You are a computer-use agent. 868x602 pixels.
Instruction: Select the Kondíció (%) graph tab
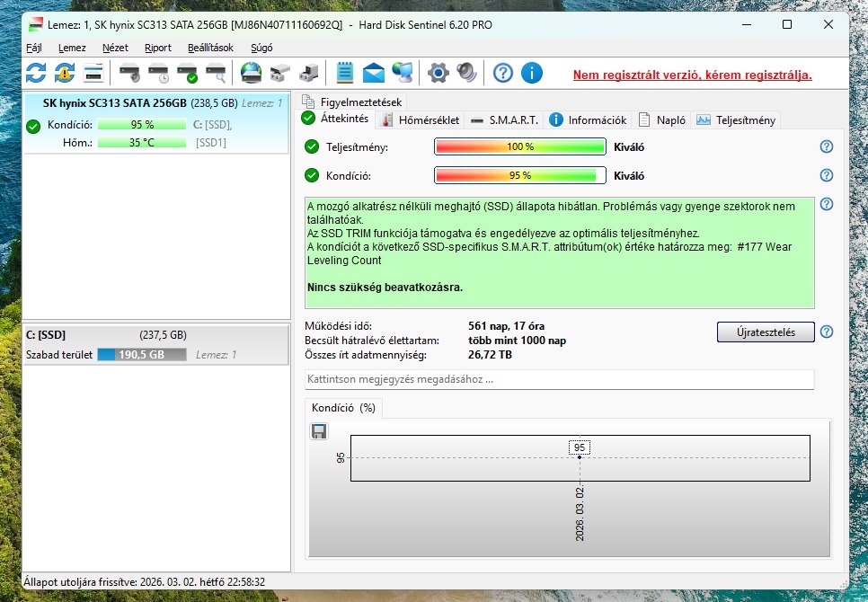tap(343, 408)
